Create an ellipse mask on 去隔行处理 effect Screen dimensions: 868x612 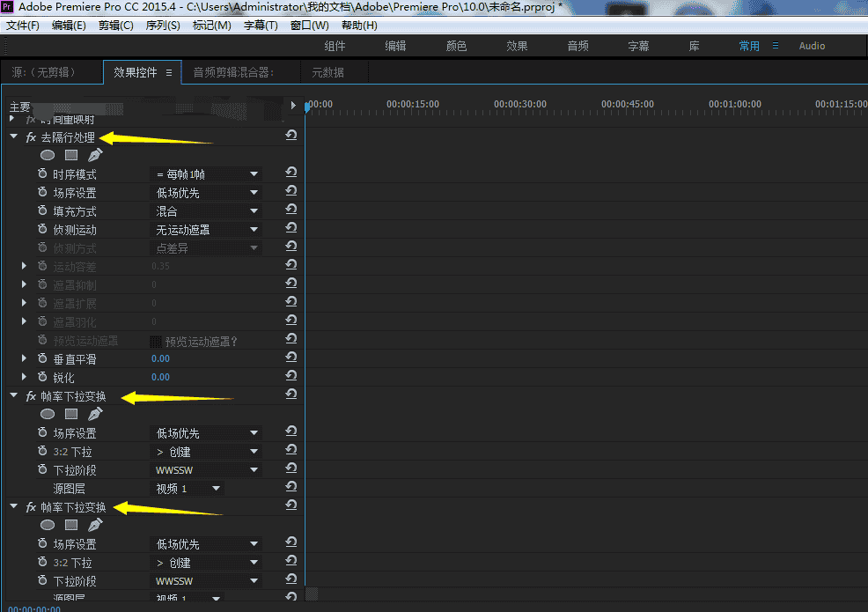pyautogui.click(x=47, y=154)
